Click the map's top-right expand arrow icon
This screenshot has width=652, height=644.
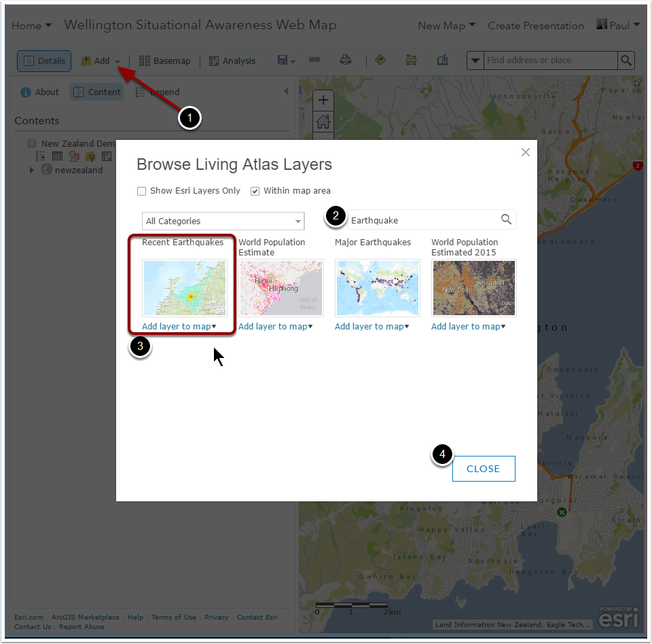(638, 82)
